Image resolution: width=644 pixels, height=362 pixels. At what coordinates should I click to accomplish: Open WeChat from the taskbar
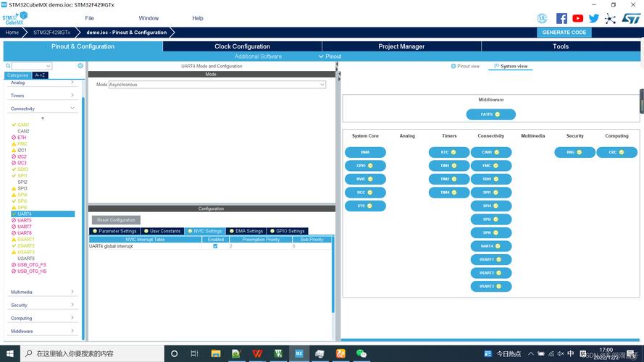(x=361, y=353)
